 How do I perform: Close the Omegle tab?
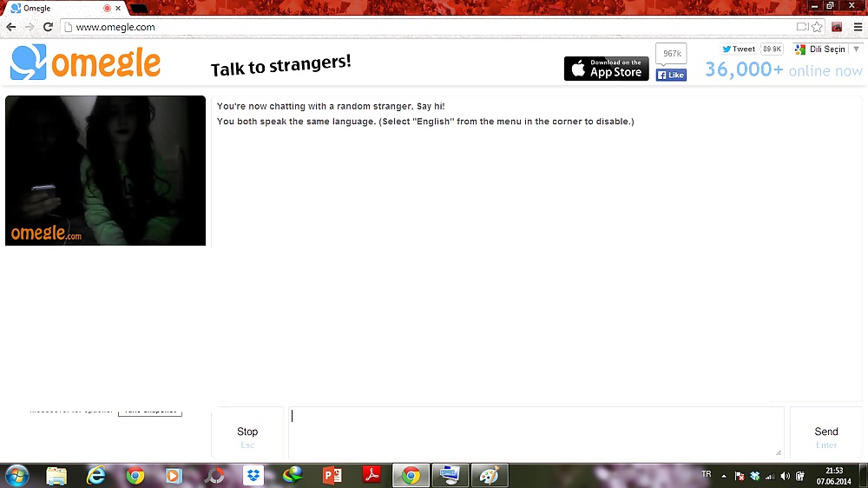(118, 9)
